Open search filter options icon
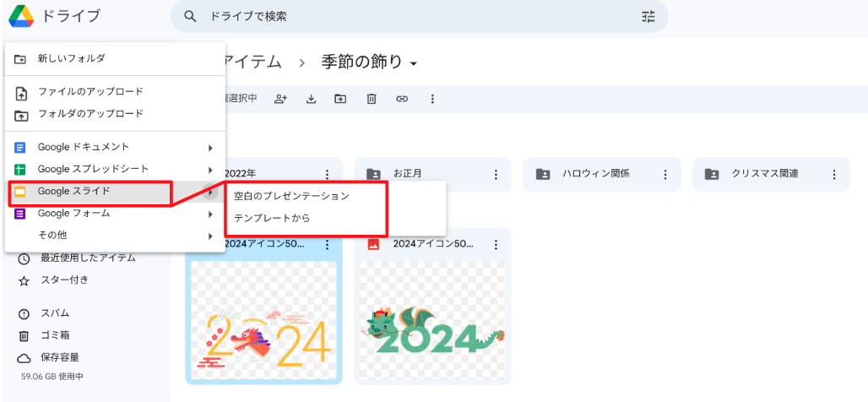The height and width of the screenshot is (402, 868). point(648,17)
